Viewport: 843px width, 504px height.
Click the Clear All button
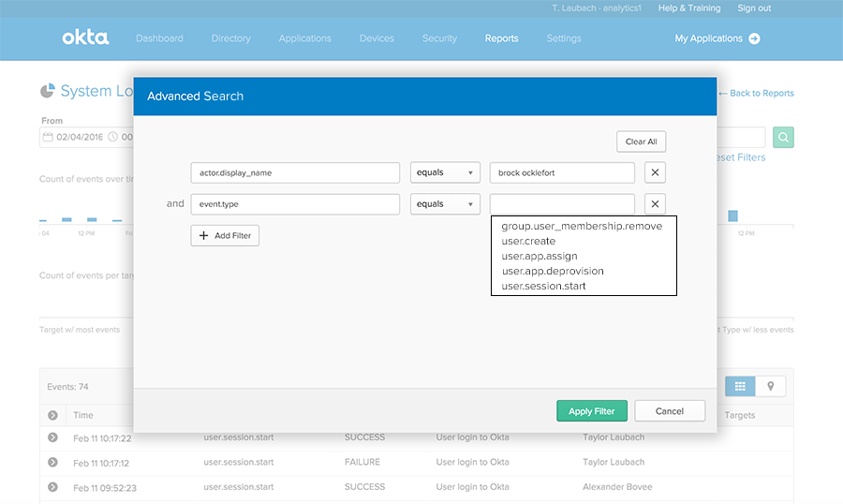(642, 141)
